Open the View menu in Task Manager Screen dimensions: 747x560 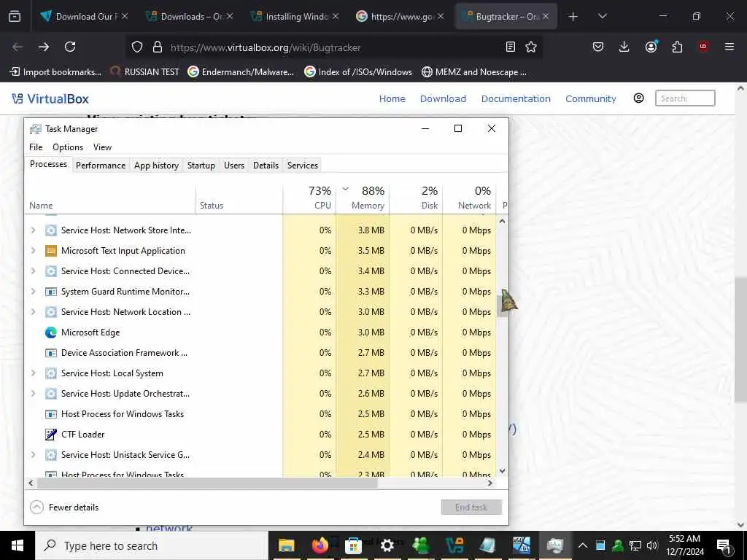tap(102, 147)
